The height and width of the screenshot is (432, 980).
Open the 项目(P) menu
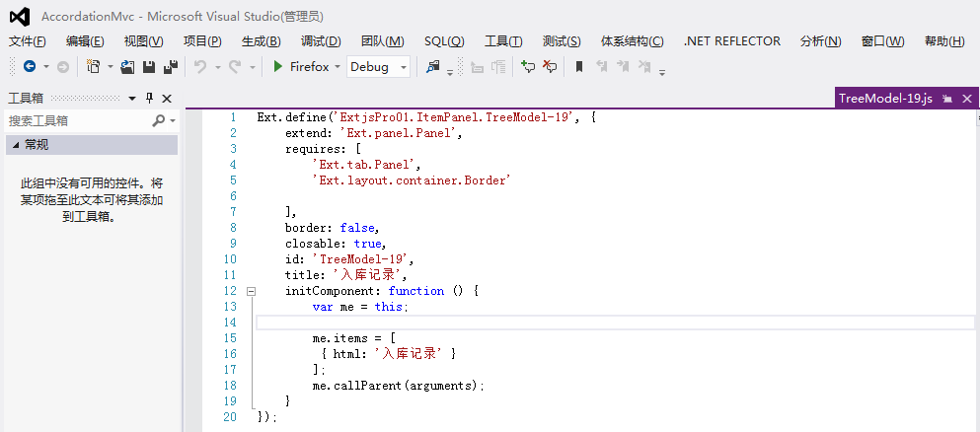[x=202, y=41]
